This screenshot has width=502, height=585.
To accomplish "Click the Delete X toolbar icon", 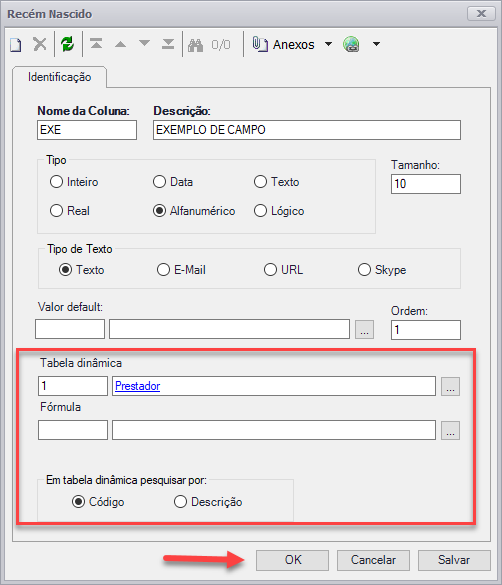I will [40, 44].
